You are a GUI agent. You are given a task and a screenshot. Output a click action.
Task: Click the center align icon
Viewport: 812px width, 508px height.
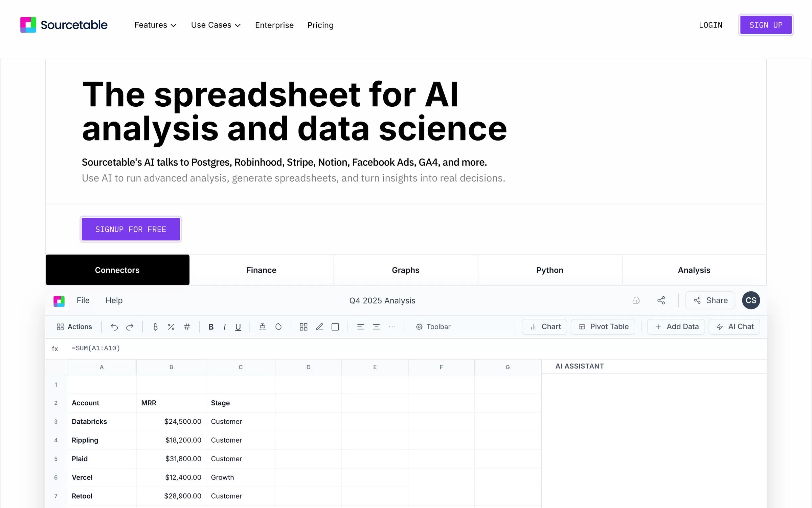point(376,327)
